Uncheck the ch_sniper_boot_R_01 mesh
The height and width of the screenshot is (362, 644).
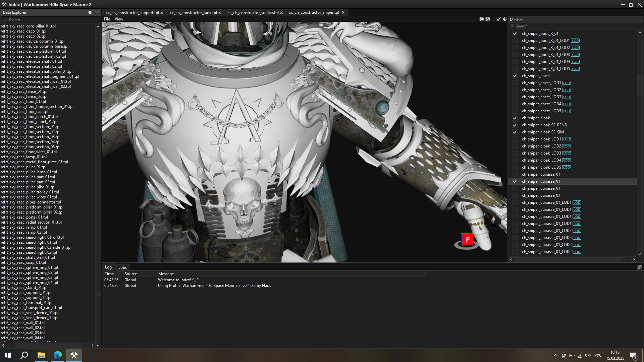click(x=515, y=34)
